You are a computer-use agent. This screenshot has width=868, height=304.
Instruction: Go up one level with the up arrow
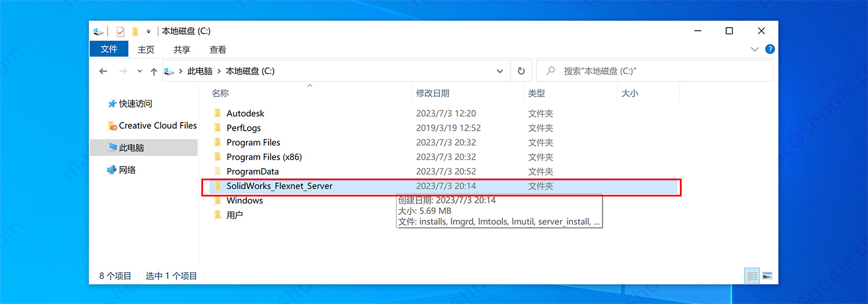[153, 71]
